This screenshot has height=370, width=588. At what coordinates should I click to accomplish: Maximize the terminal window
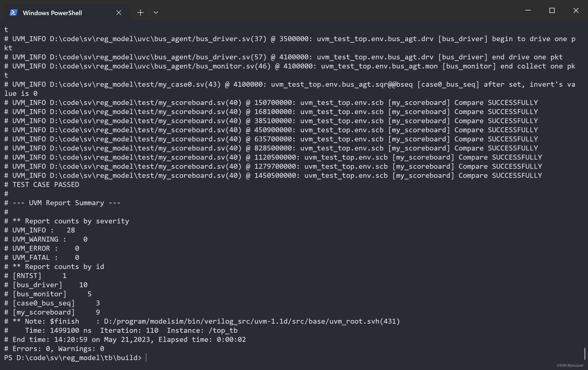tap(552, 10)
